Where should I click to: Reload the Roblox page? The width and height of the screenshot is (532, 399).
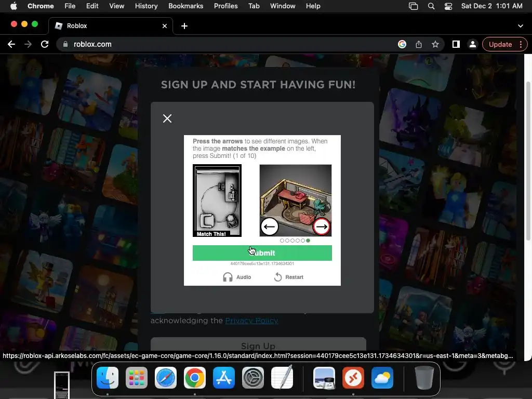pyautogui.click(x=45, y=44)
